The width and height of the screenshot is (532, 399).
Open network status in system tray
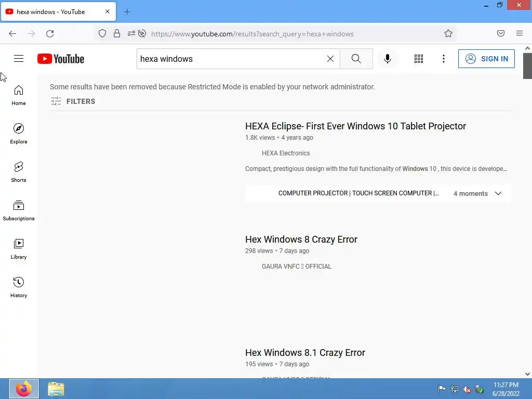[454, 389]
